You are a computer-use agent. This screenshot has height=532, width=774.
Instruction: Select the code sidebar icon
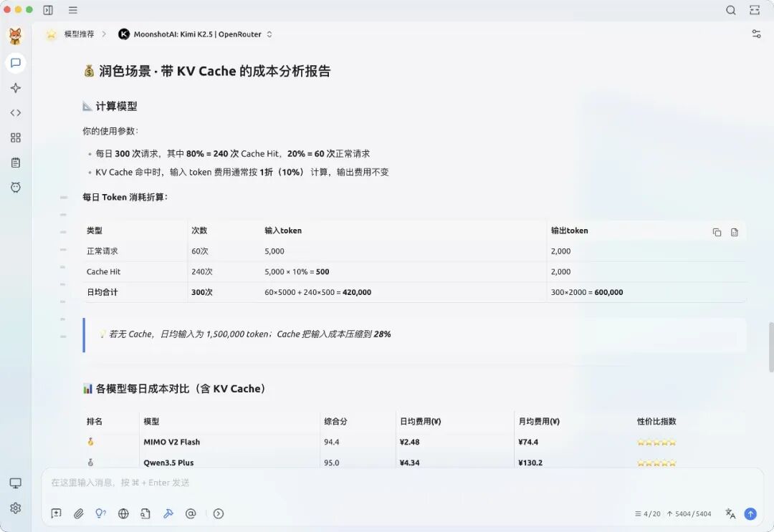[x=15, y=112]
